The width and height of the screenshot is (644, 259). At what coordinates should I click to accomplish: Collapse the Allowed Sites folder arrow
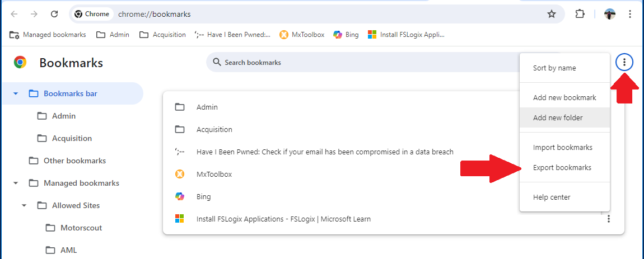tap(24, 205)
